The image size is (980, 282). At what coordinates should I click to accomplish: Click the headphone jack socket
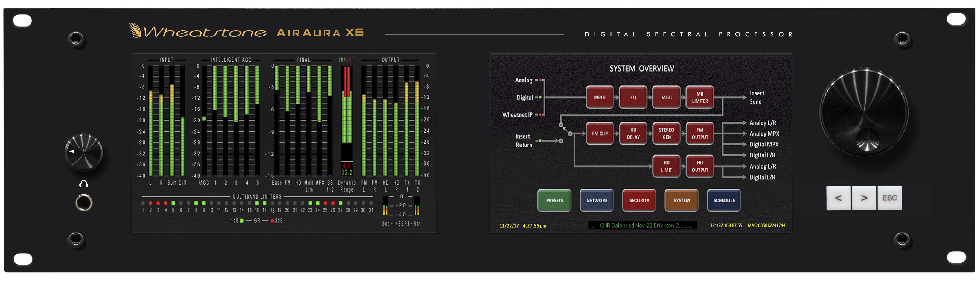pyautogui.click(x=84, y=202)
